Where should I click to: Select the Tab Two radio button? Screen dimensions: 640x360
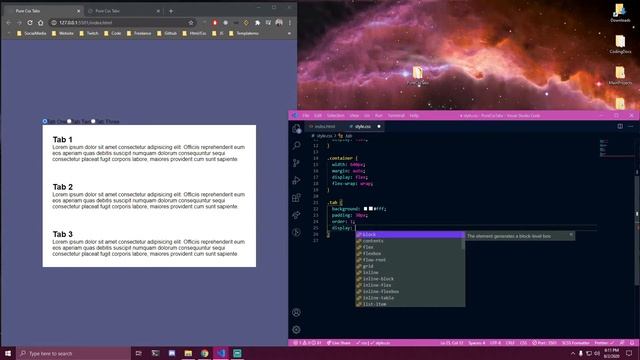pyautogui.click(x=69, y=121)
